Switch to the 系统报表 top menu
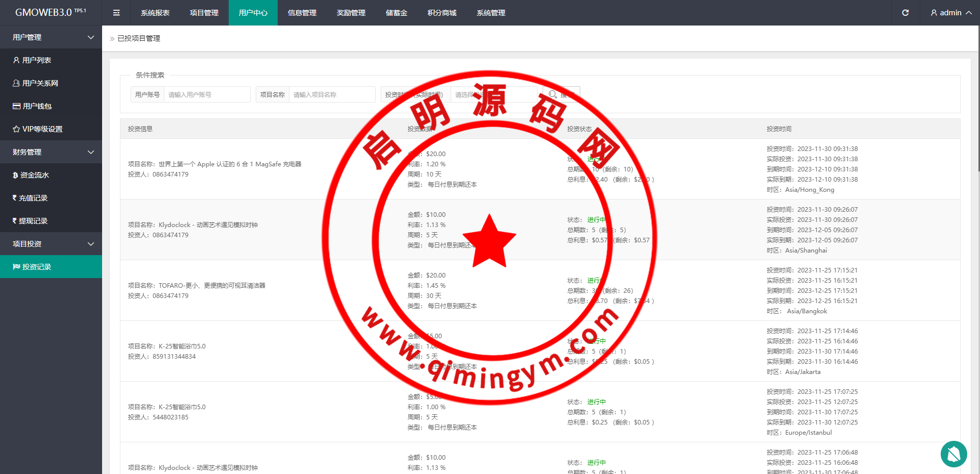Viewport: 980px width, 474px height. (x=155, y=13)
